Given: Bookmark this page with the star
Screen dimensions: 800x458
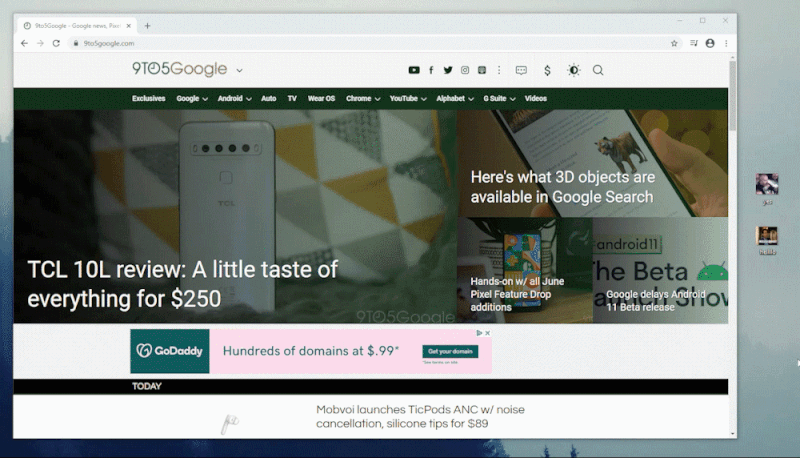Looking at the screenshot, I should click(674, 43).
